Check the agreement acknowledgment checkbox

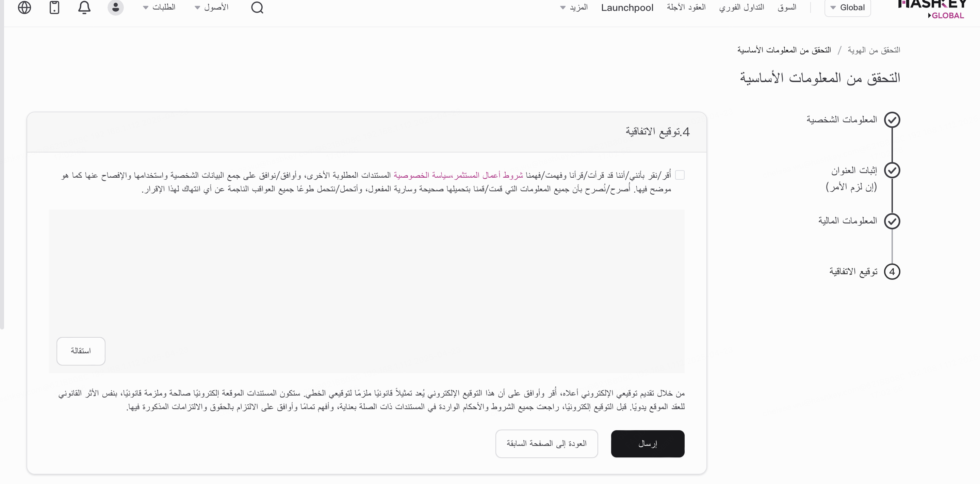point(680,175)
